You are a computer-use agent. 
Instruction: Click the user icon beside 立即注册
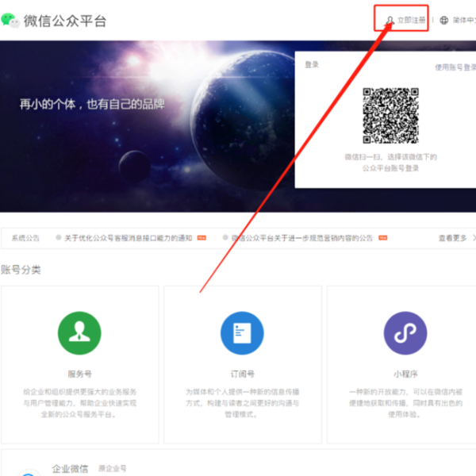(390, 21)
